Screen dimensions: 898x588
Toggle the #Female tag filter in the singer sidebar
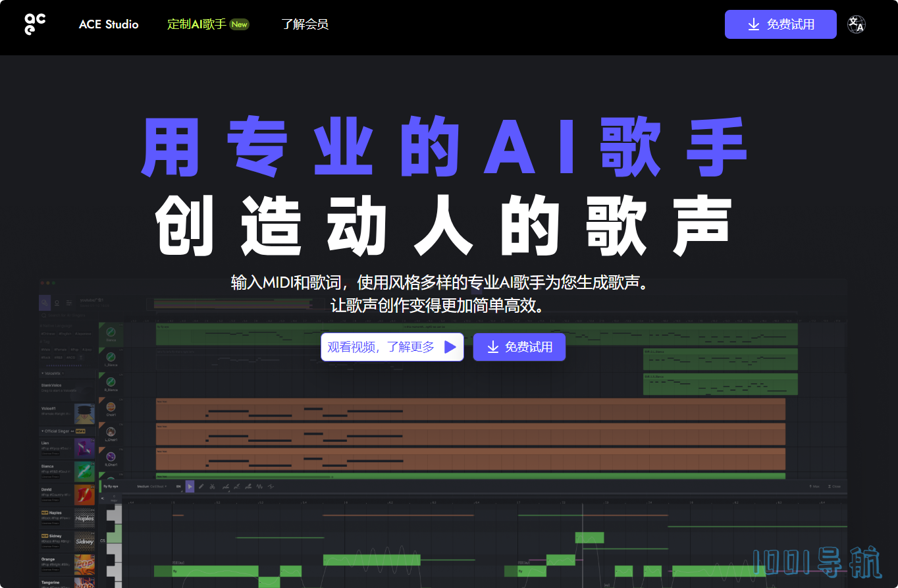point(61,350)
